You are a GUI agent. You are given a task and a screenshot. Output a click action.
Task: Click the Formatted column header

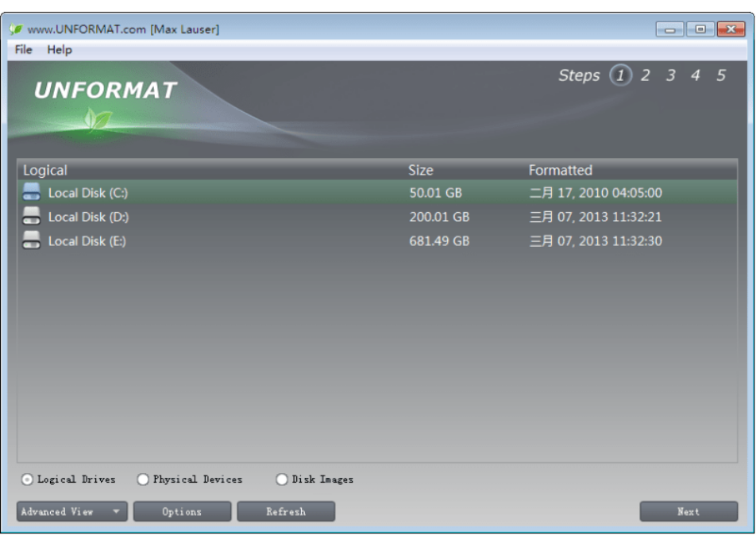(561, 170)
